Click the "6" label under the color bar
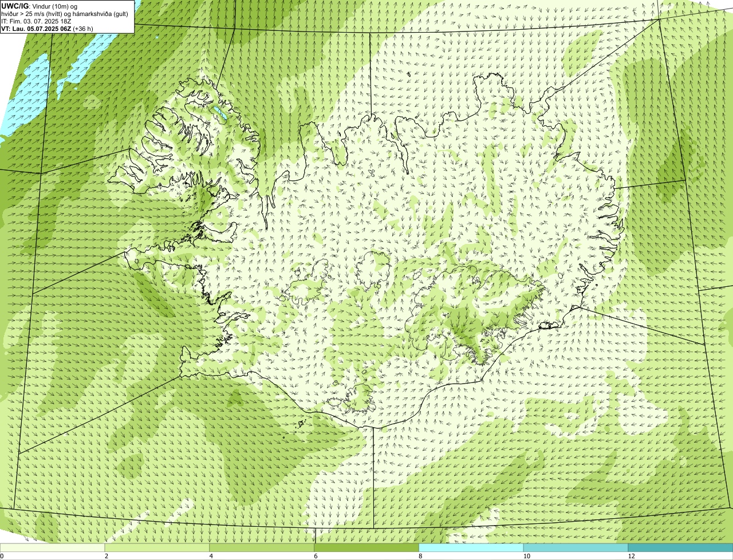The width and height of the screenshot is (733, 560). [x=315, y=556]
